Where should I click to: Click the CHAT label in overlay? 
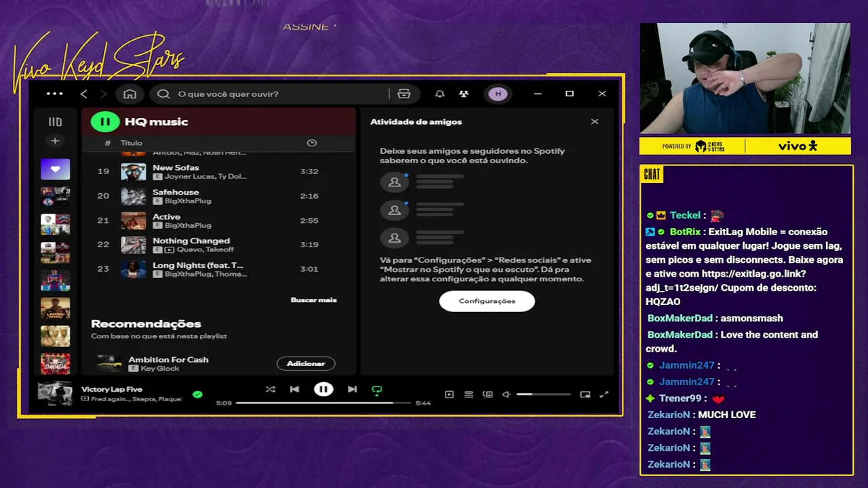coord(652,174)
